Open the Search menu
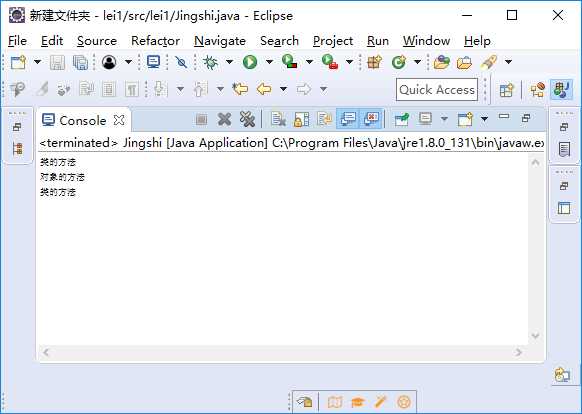This screenshot has height=414, width=582. click(279, 40)
